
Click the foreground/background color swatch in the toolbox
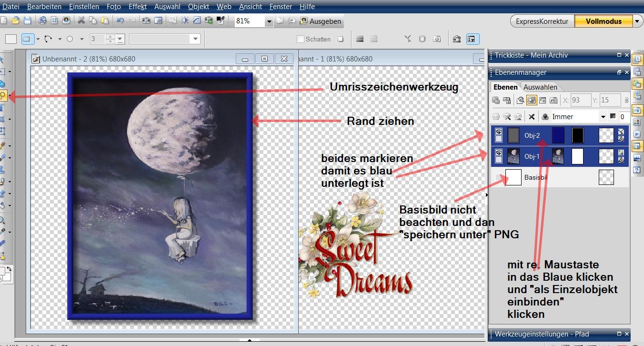[x=4, y=273]
